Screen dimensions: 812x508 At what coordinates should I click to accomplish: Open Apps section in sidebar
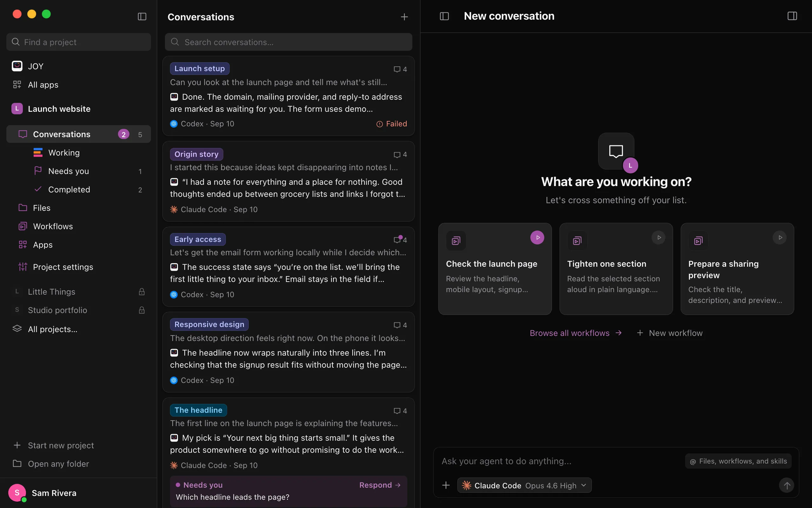click(79, 245)
